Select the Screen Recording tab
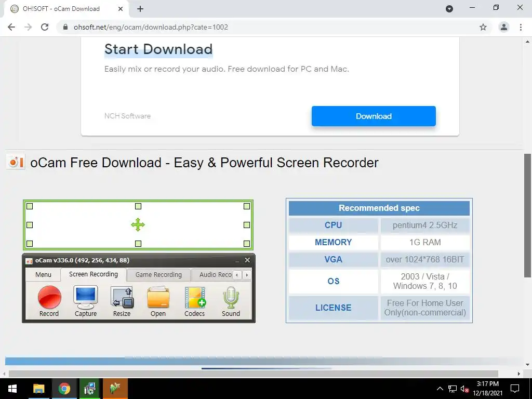This screenshot has width=532, height=399. (x=94, y=274)
